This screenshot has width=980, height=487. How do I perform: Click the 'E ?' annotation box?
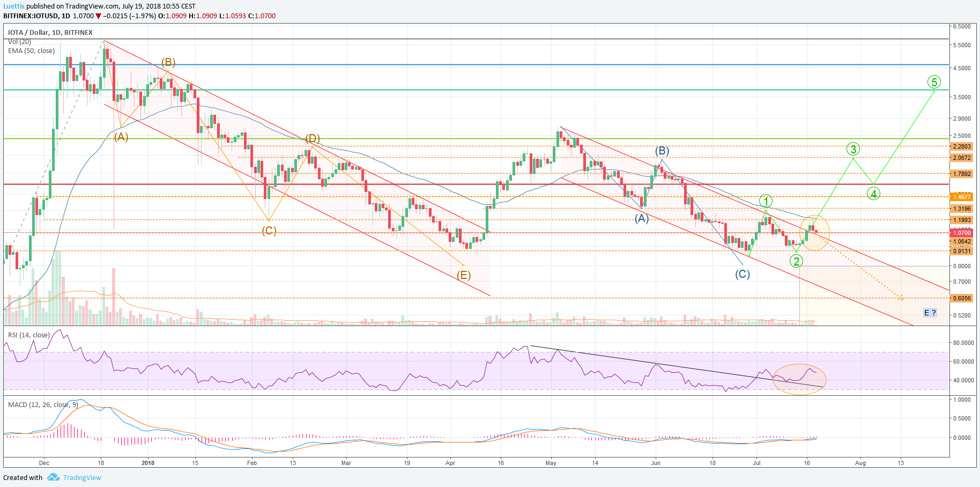click(930, 313)
